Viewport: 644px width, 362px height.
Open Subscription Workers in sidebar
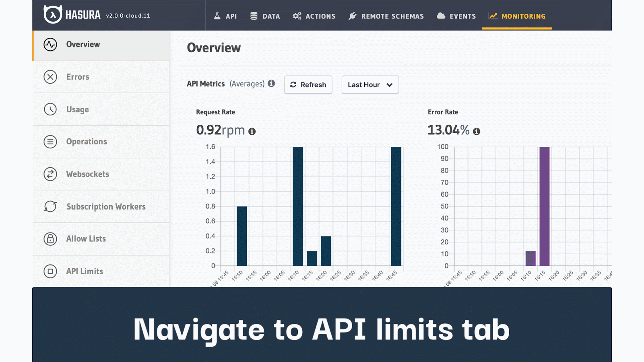point(101,207)
